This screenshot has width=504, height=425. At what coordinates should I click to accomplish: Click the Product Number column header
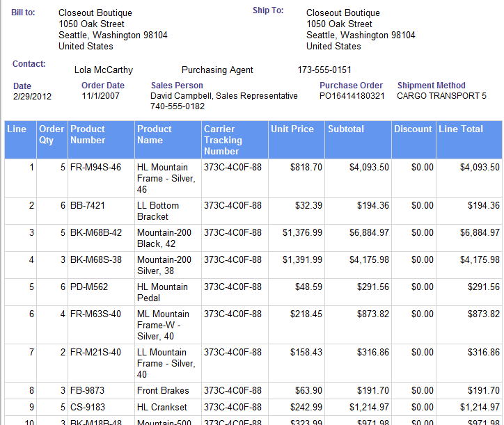coord(101,140)
